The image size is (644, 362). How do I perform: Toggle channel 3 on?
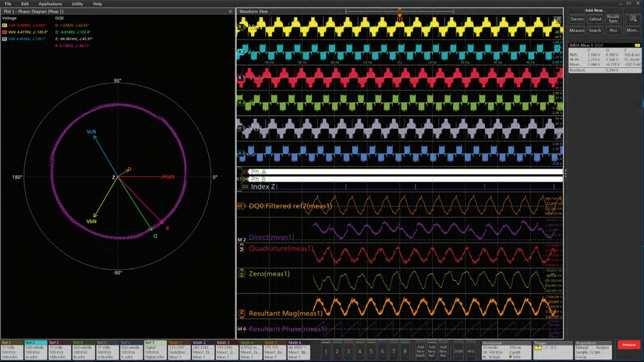click(x=348, y=350)
